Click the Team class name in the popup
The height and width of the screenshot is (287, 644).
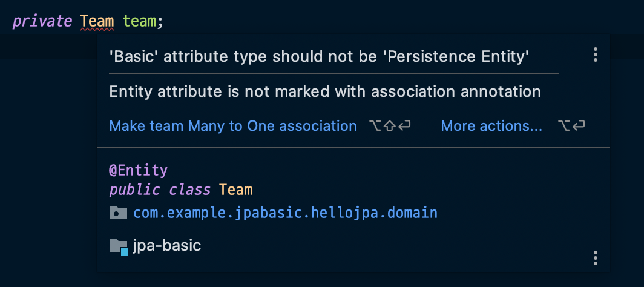pyautogui.click(x=235, y=190)
